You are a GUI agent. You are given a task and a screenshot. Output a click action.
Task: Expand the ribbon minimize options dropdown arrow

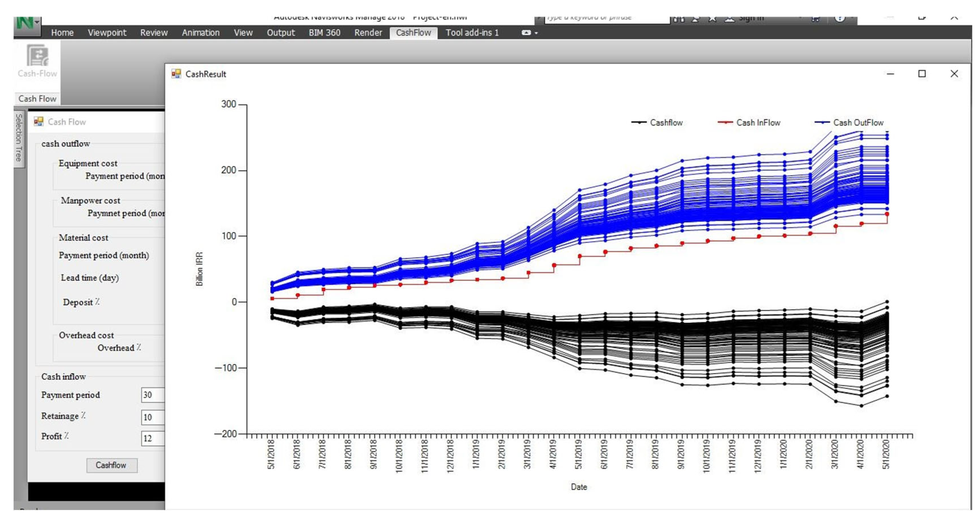536,33
